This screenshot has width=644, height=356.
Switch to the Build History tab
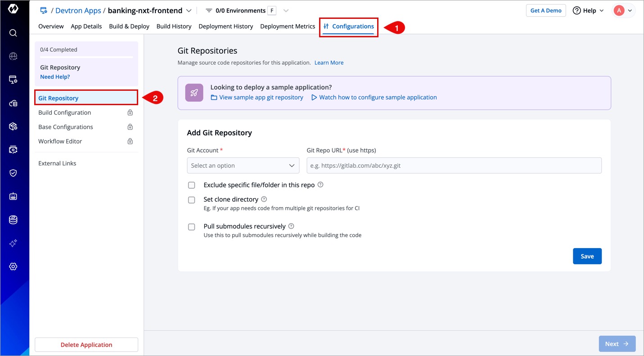174,27
